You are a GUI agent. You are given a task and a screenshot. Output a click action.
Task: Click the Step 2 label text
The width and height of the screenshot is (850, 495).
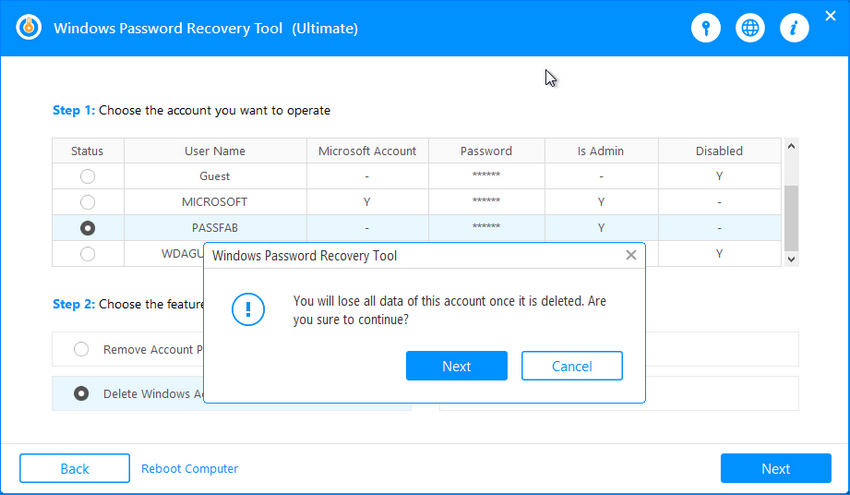click(74, 304)
